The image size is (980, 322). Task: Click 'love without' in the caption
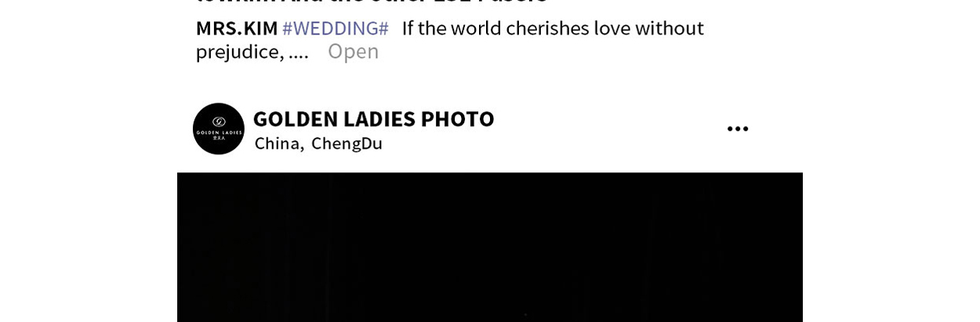pyautogui.click(x=648, y=28)
